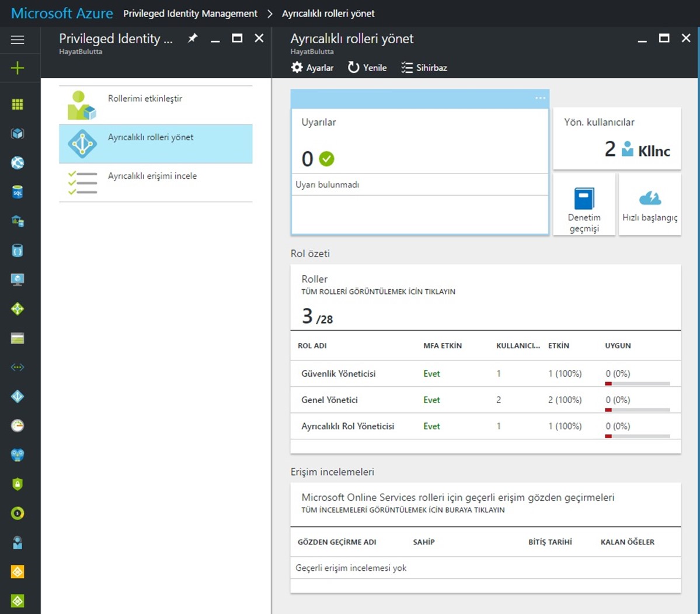The image size is (700, 614).
Task: Launch the Sihirbaz wizard
Action: 424,68
